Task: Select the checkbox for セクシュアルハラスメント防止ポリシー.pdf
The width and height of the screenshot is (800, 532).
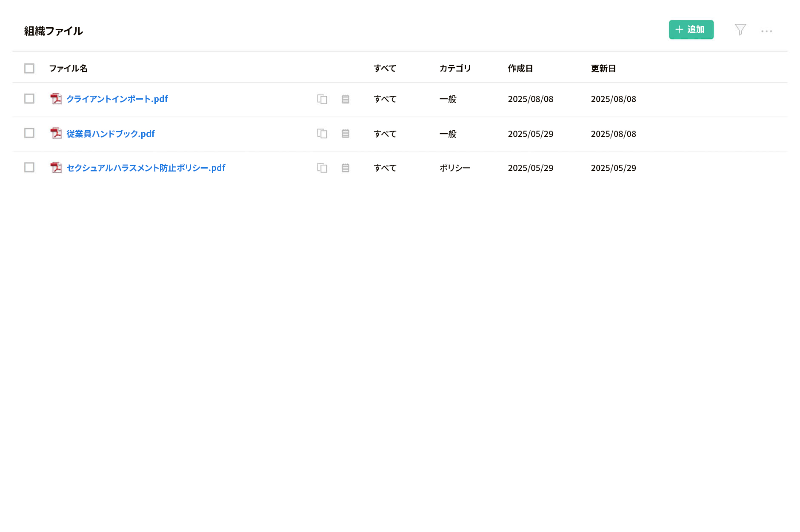Action: coord(29,168)
